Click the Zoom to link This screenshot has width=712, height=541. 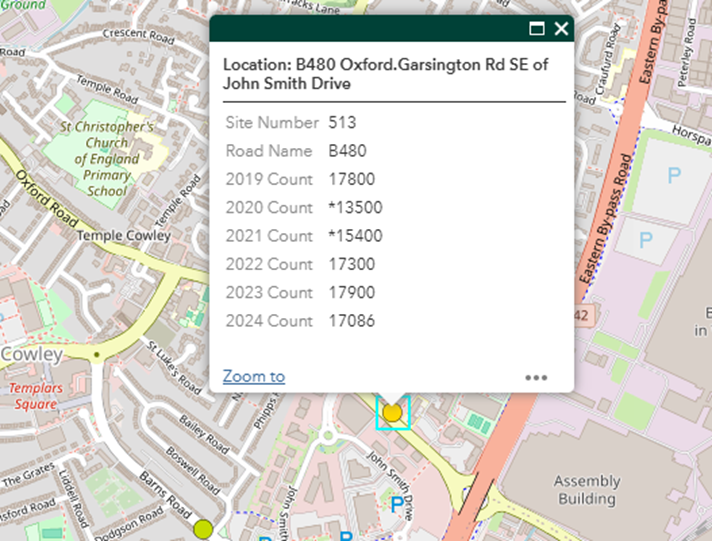click(254, 376)
